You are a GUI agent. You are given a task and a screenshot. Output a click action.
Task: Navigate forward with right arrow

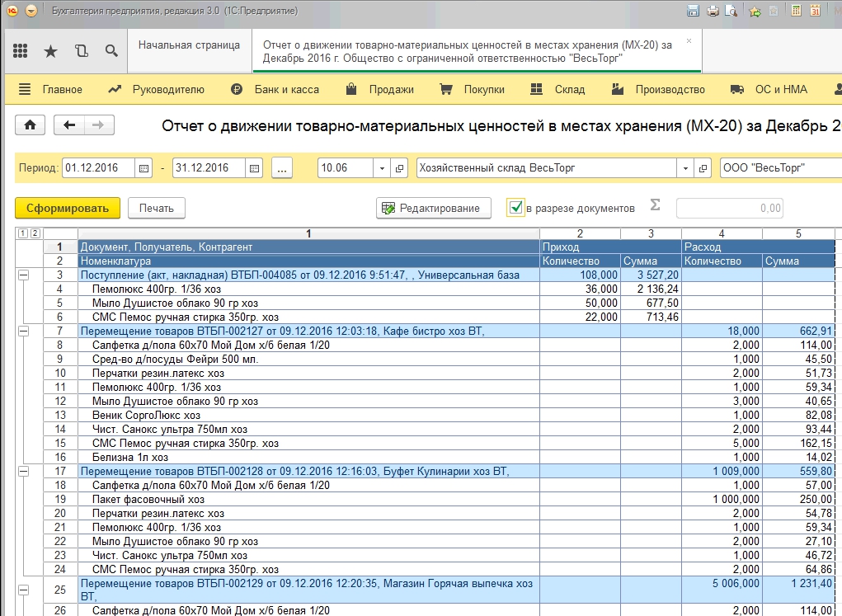click(98, 125)
